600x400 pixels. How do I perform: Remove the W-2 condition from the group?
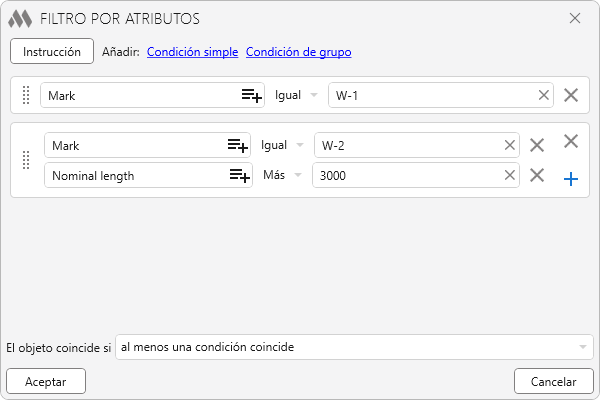537,145
